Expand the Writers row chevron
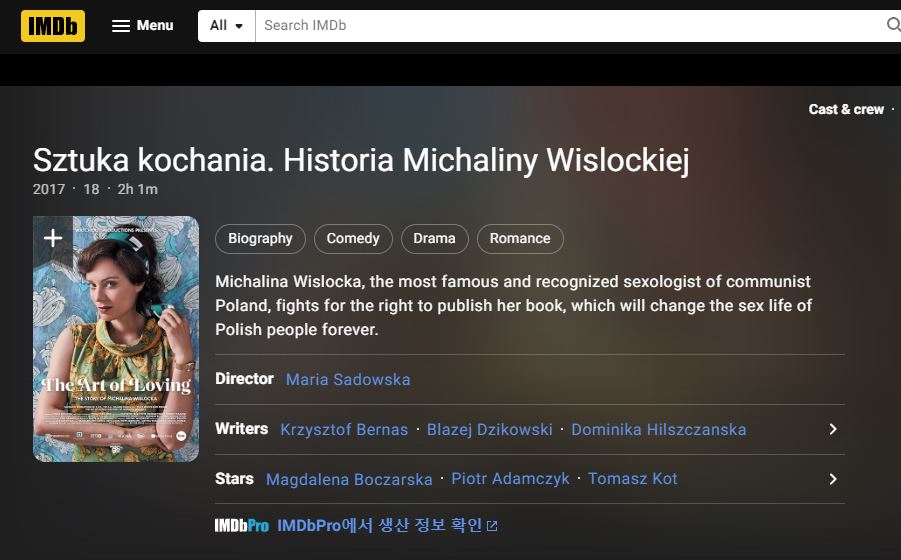The width and height of the screenshot is (901, 560). point(833,430)
